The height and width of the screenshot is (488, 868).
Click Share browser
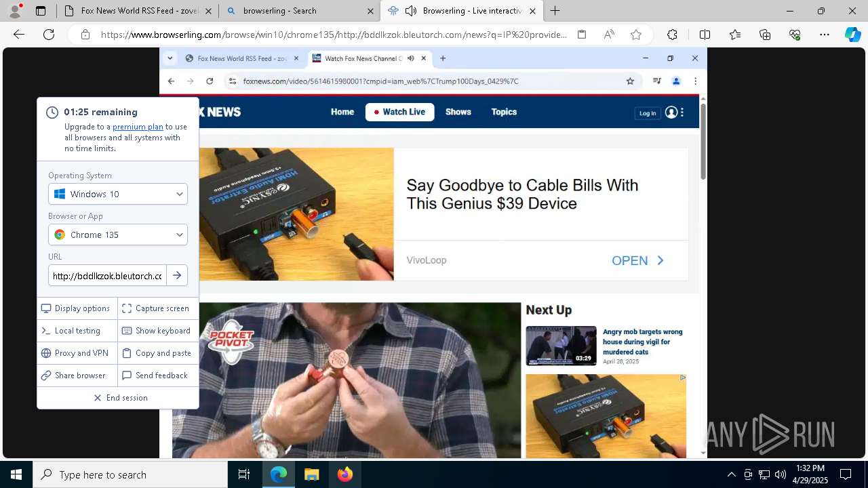[x=77, y=375]
